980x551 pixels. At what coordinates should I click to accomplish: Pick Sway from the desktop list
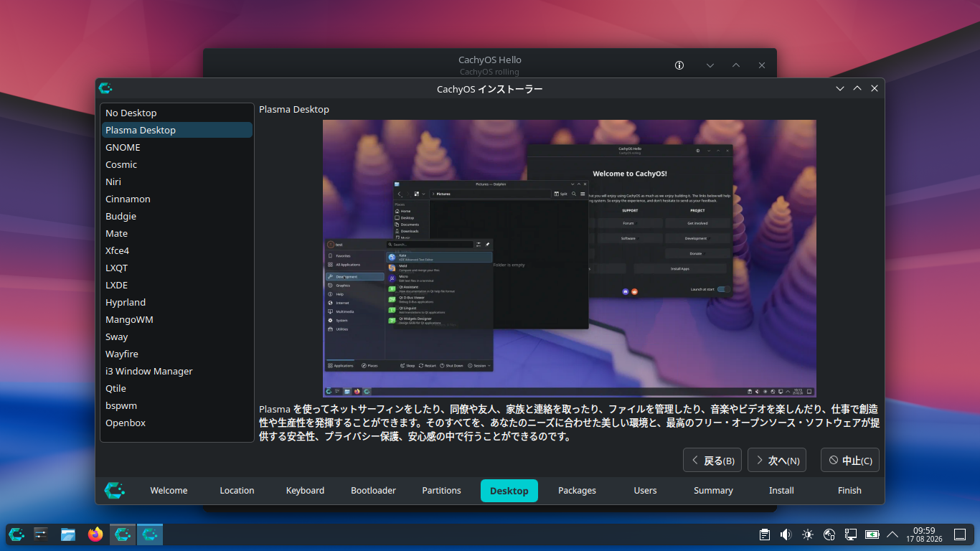click(x=176, y=336)
